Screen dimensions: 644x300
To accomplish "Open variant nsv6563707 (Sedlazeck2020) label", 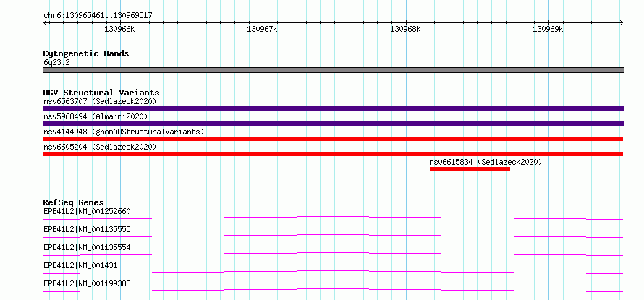I will tap(100, 101).
